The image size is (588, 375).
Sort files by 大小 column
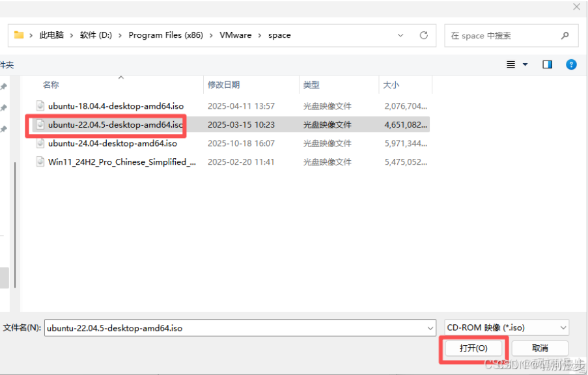coord(391,85)
